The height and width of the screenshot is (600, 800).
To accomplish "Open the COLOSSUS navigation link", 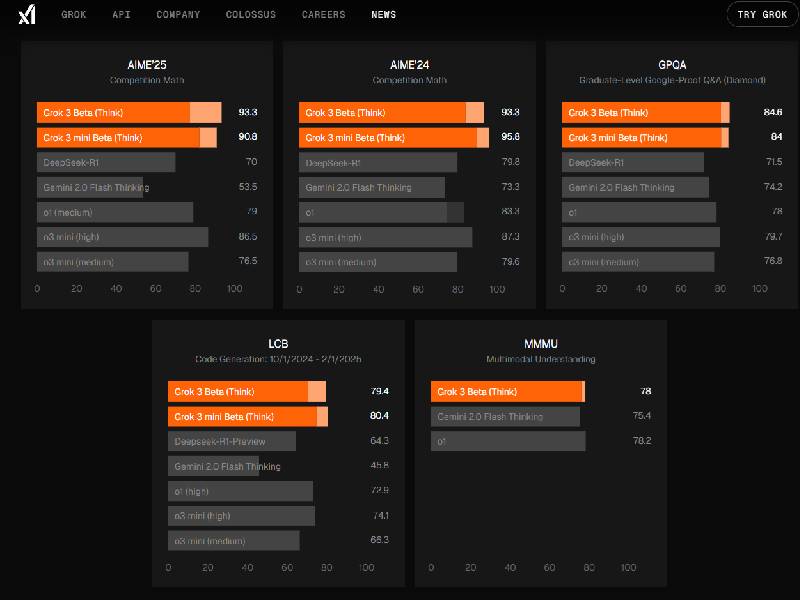I will [x=251, y=15].
